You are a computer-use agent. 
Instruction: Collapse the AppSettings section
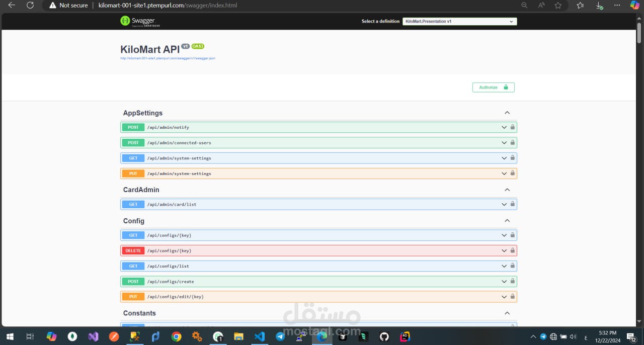click(507, 113)
